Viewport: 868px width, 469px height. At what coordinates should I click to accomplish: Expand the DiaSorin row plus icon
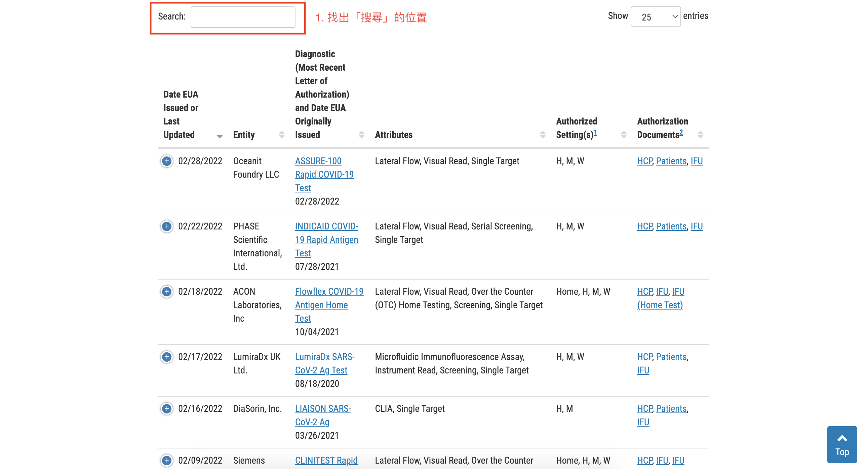coord(166,409)
